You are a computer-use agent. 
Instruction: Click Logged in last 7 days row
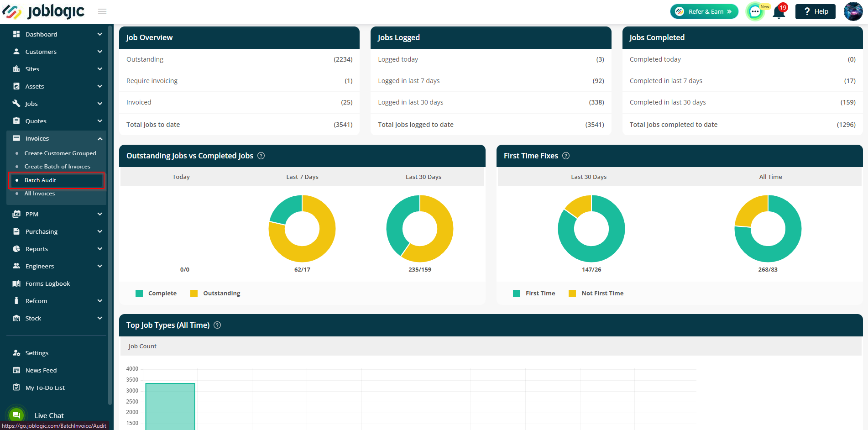(x=491, y=81)
